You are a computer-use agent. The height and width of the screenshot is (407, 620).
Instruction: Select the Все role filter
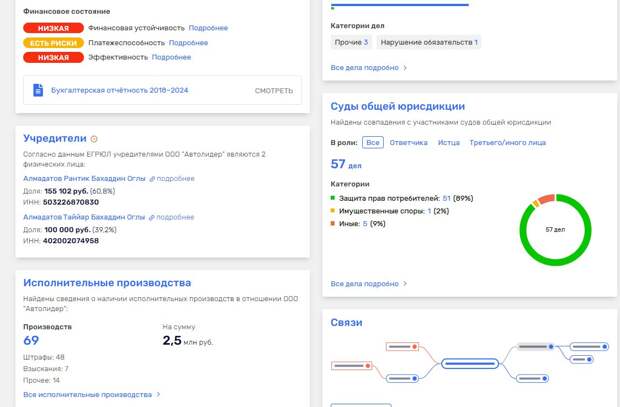(x=372, y=143)
